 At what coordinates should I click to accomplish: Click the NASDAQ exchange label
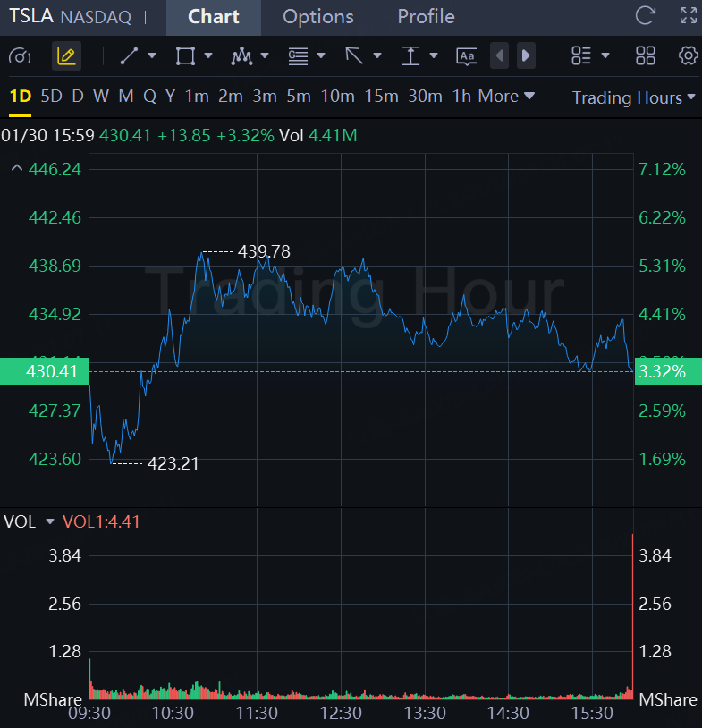tap(96, 17)
